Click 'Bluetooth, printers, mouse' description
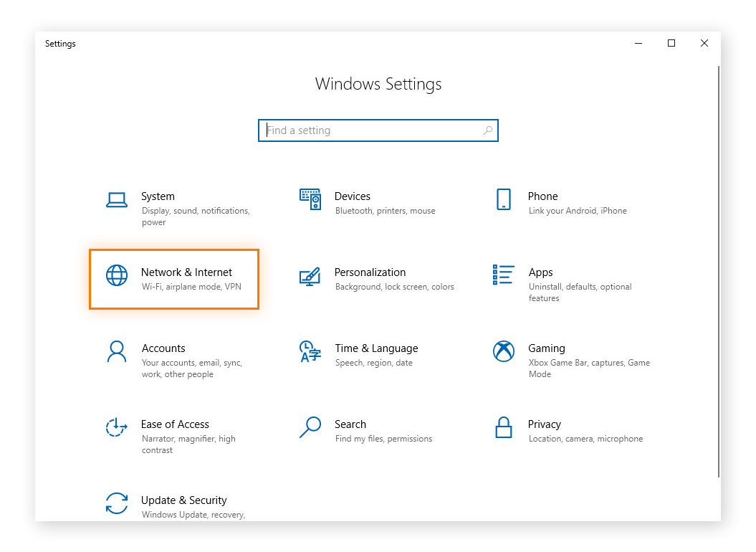 386,211
